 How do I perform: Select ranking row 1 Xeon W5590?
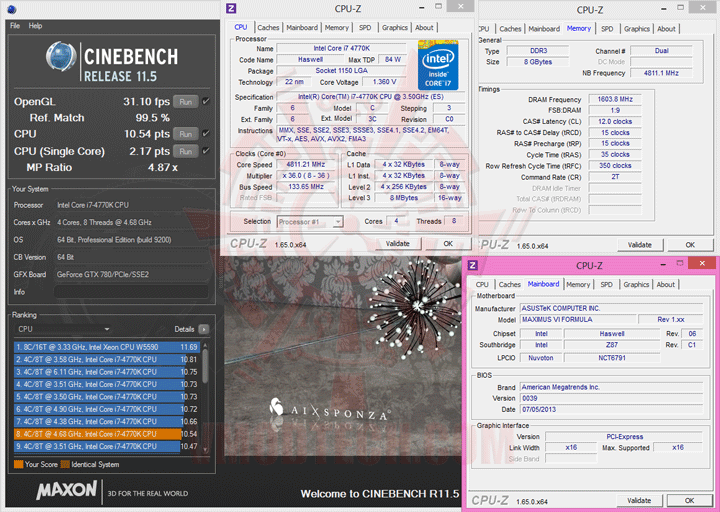pos(106,347)
